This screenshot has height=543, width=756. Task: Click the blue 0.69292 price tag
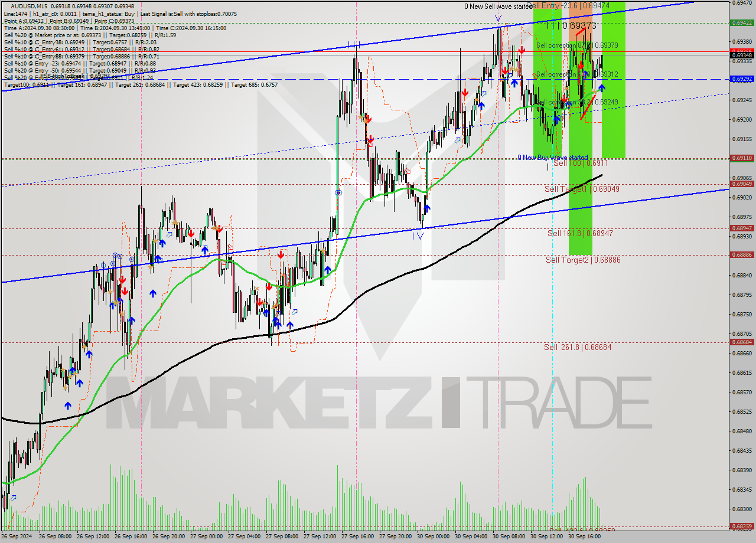pyautogui.click(x=742, y=78)
